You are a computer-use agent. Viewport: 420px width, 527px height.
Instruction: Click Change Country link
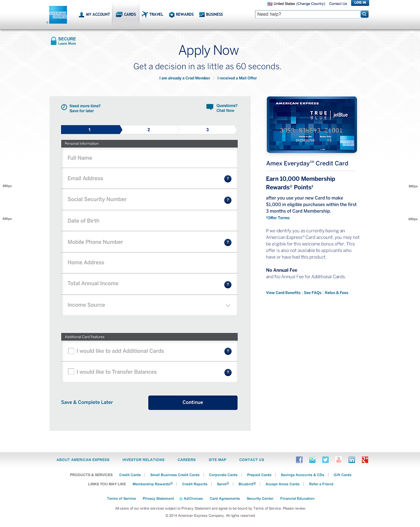pos(311,4)
